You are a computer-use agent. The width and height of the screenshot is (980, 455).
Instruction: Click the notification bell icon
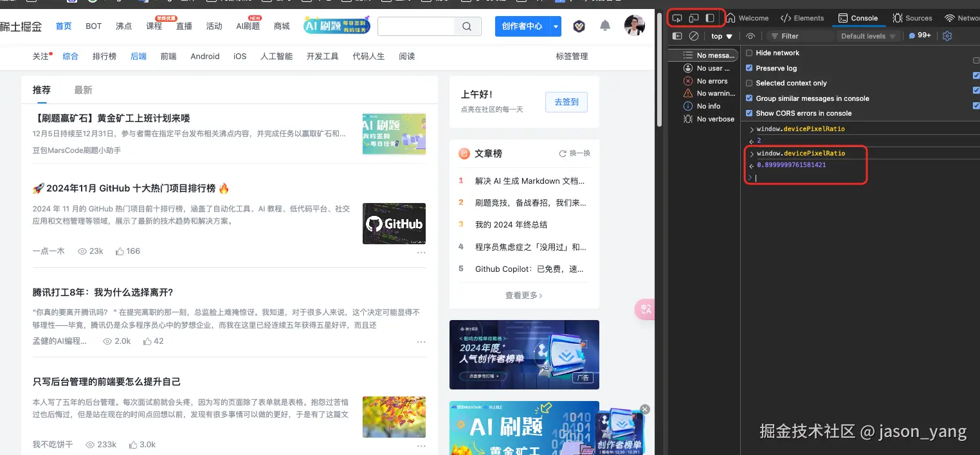pyautogui.click(x=605, y=26)
